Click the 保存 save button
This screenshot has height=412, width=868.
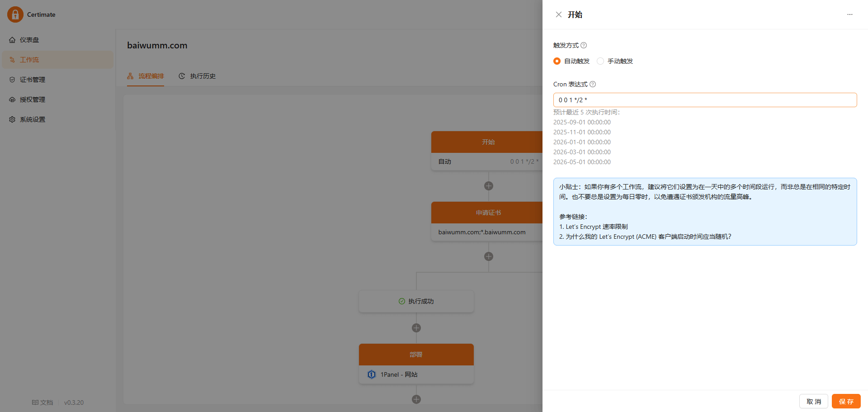[846, 402]
